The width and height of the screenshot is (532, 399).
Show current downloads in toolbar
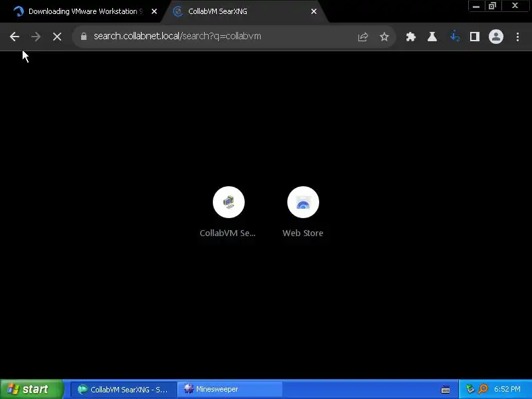coord(454,37)
